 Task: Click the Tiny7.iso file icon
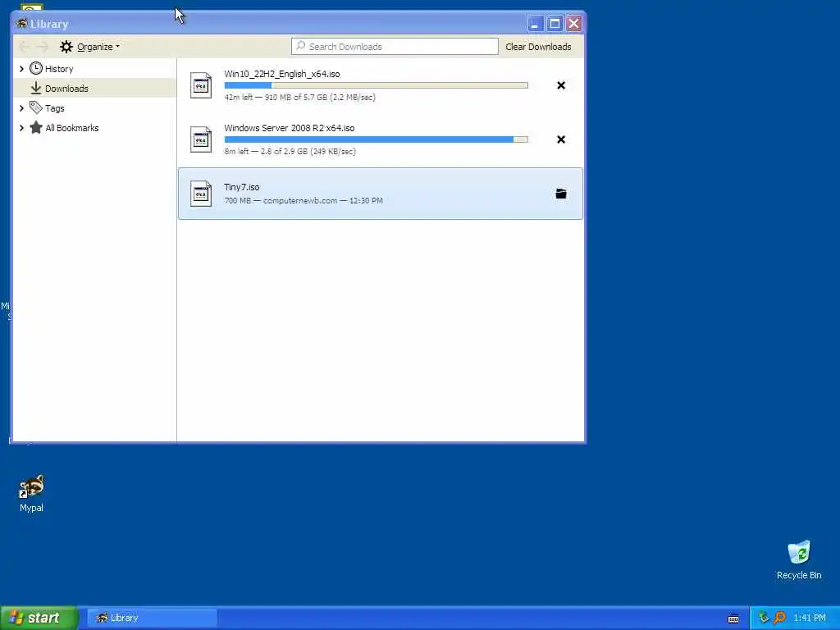(x=201, y=194)
